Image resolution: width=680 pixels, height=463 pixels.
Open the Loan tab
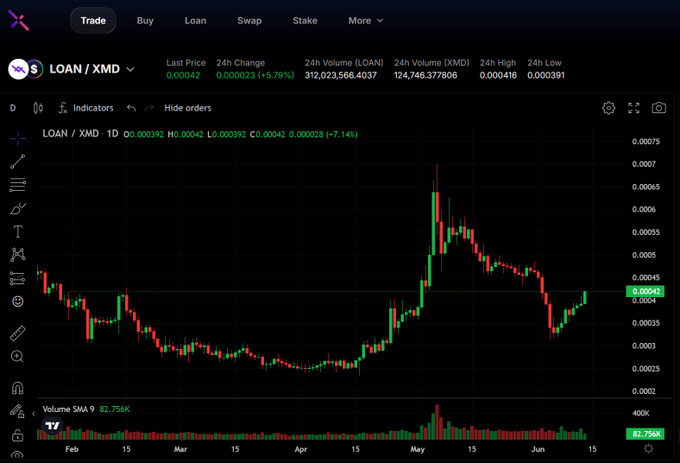(x=195, y=21)
